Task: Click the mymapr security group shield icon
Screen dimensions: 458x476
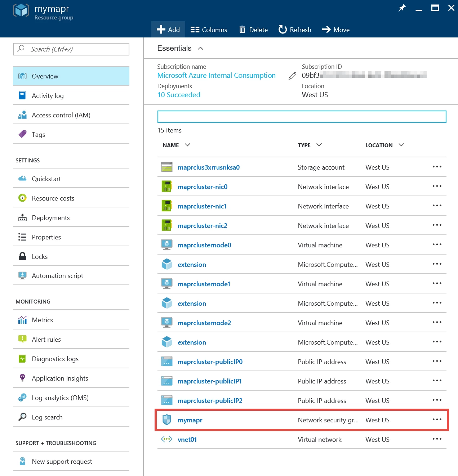Action: [x=166, y=419]
